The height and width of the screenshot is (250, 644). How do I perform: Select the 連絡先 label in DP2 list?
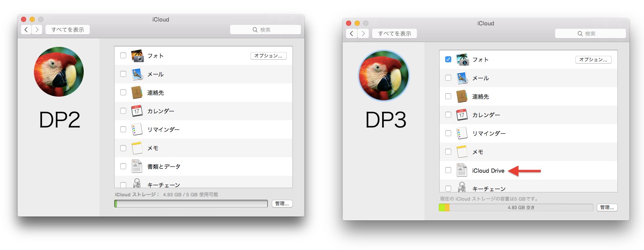[x=155, y=93]
